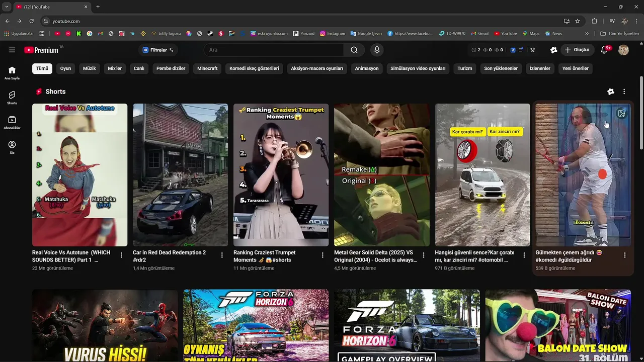Select the Oyun filter chip
644x362 pixels.
click(66, 68)
